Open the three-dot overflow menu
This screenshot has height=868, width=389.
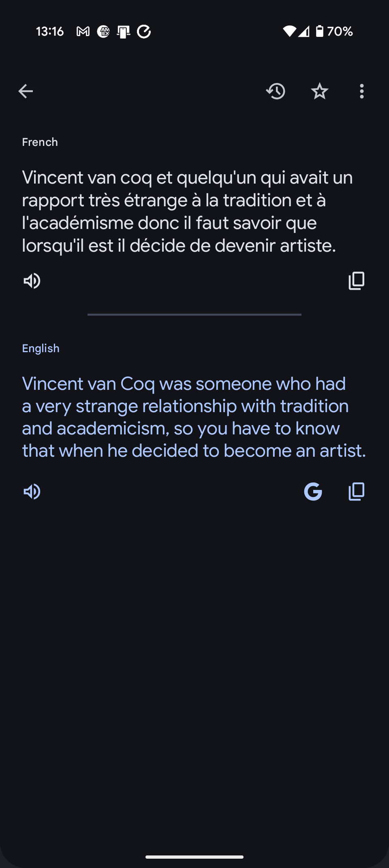(361, 91)
